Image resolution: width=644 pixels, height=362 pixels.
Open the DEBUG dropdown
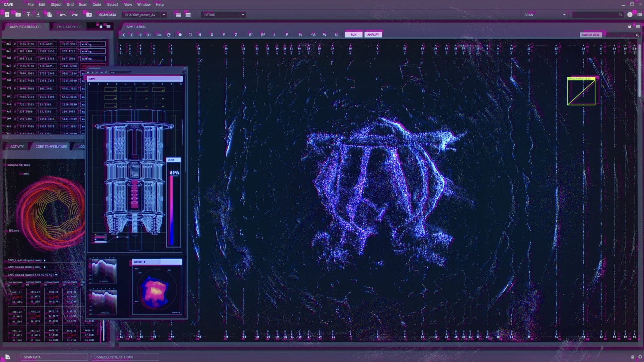pos(243,15)
